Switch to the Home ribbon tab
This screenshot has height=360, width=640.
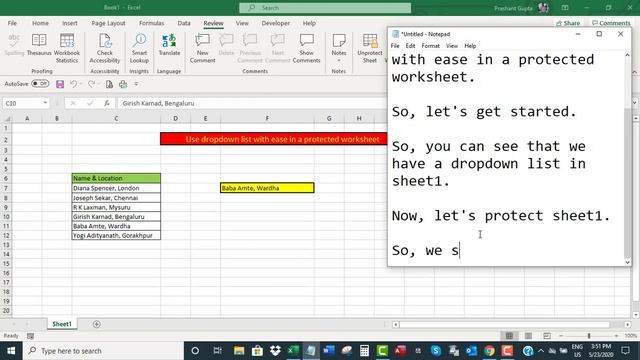click(40, 23)
